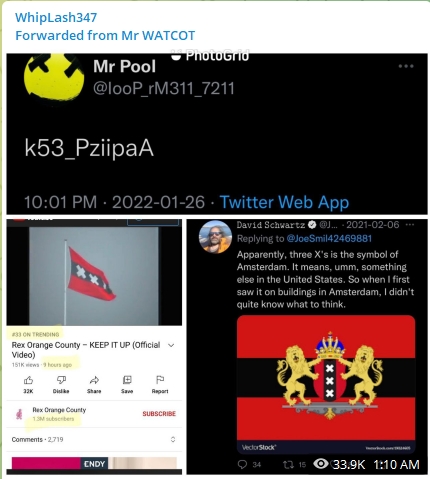Image resolution: width=430 pixels, height=479 pixels.
Task: Click Mr Pool's yellow smiley avatar
Action: [54, 76]
